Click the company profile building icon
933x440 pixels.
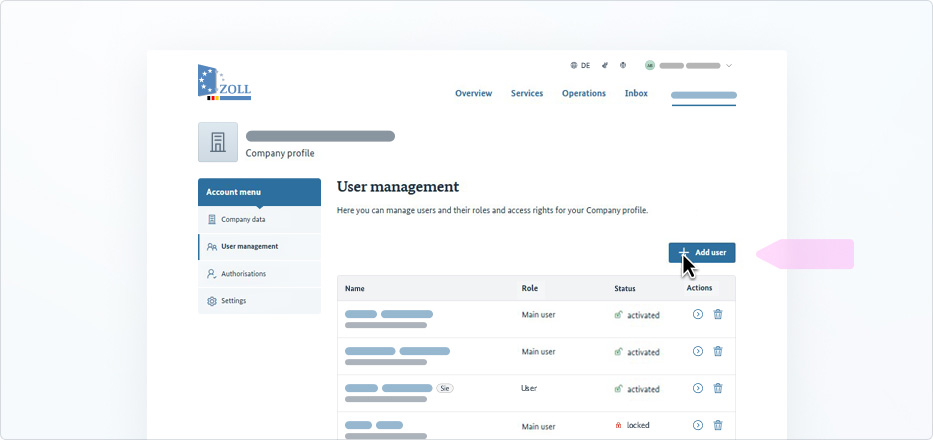(x=218, y=142)
